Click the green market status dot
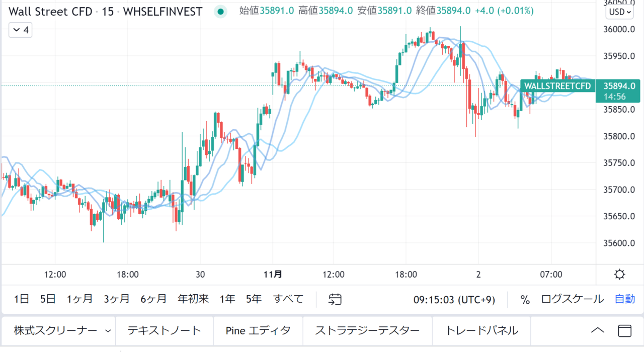 point(220,11)
